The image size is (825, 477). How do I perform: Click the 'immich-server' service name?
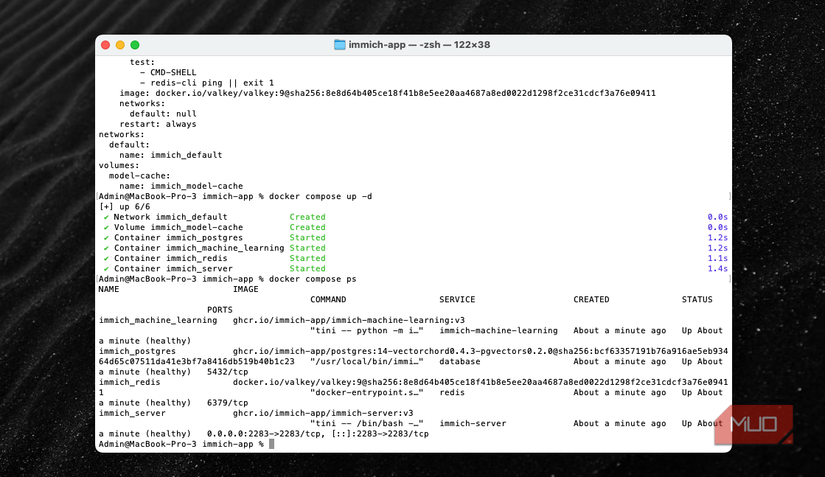click(473, 423)
